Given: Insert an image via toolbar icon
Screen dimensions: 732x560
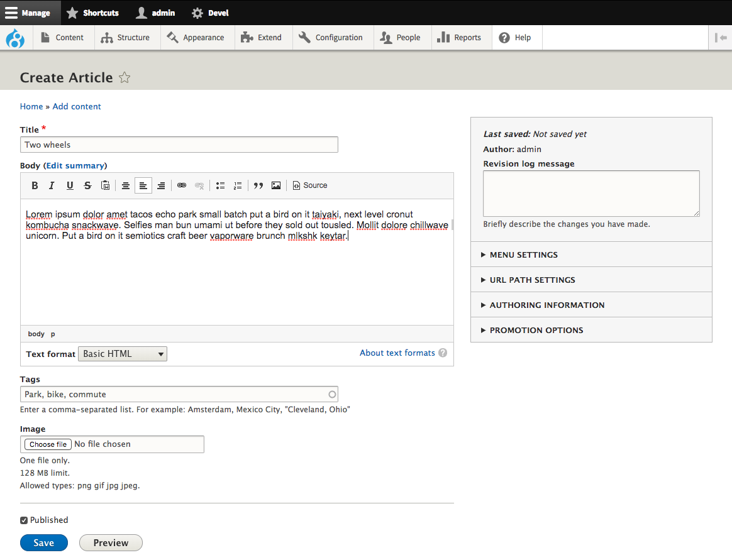Looking at the screenshot, I should click(276, 185).
